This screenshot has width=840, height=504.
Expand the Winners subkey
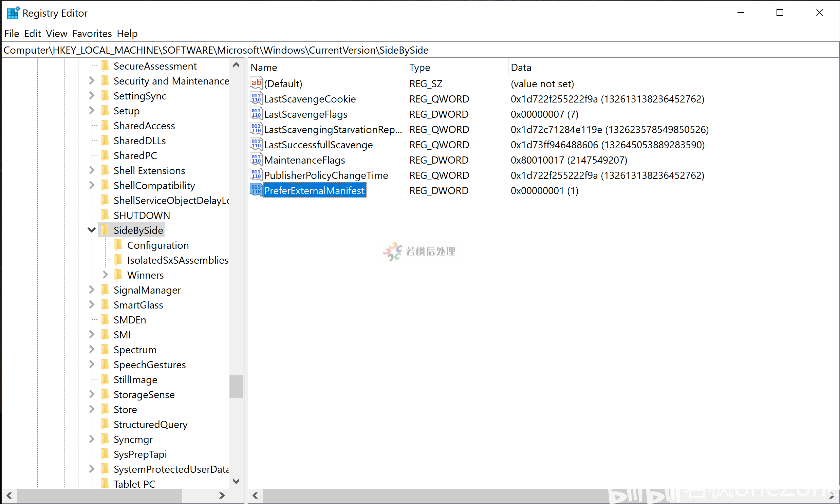(105, 275)
